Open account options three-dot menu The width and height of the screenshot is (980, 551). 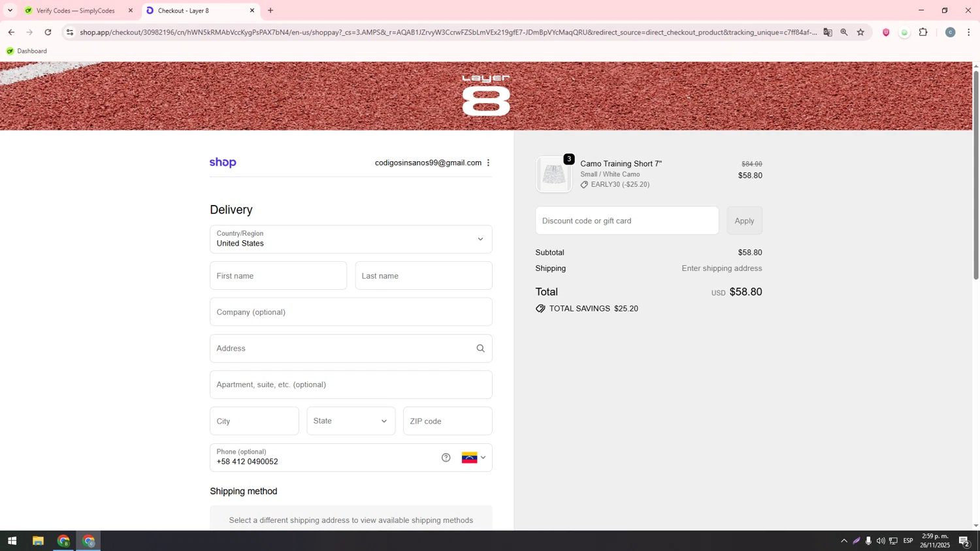488,163
